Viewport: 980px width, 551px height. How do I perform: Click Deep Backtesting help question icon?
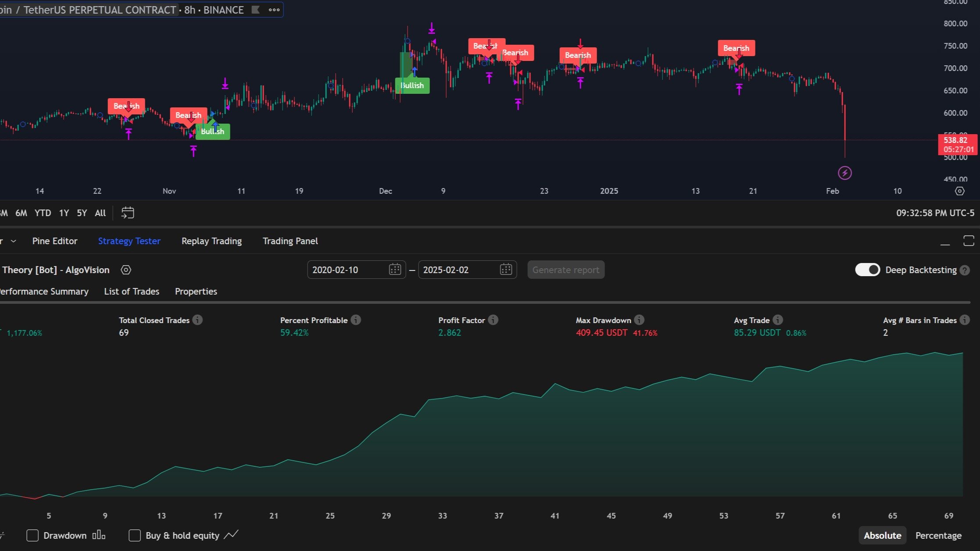pos(965,270)
